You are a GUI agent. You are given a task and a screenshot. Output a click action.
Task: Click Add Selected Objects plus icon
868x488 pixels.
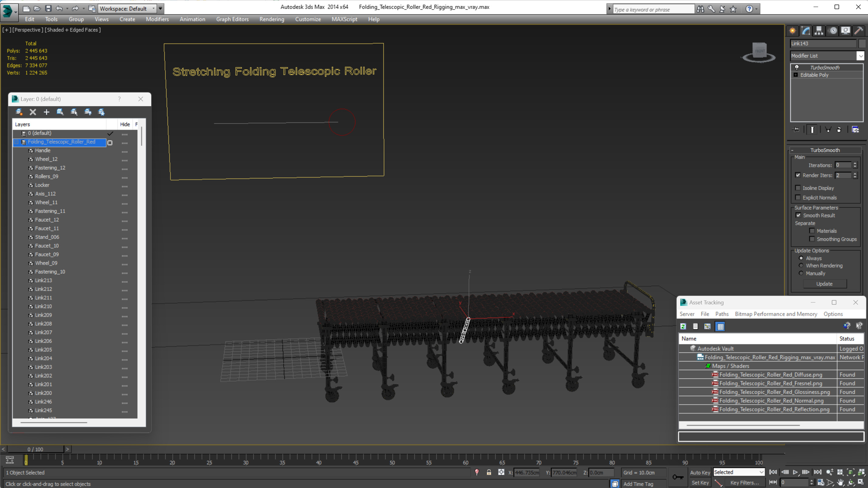coord(47,112)
